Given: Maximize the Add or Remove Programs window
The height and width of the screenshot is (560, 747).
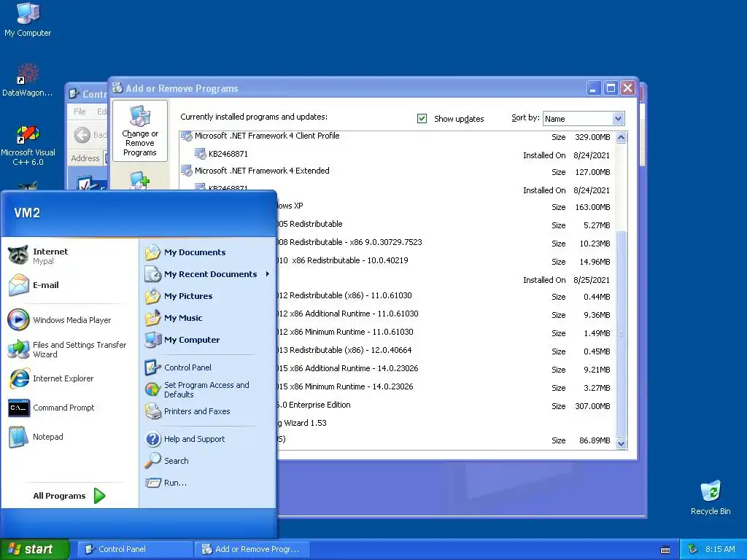Looking at the screenshot, I should coord(611,88).
